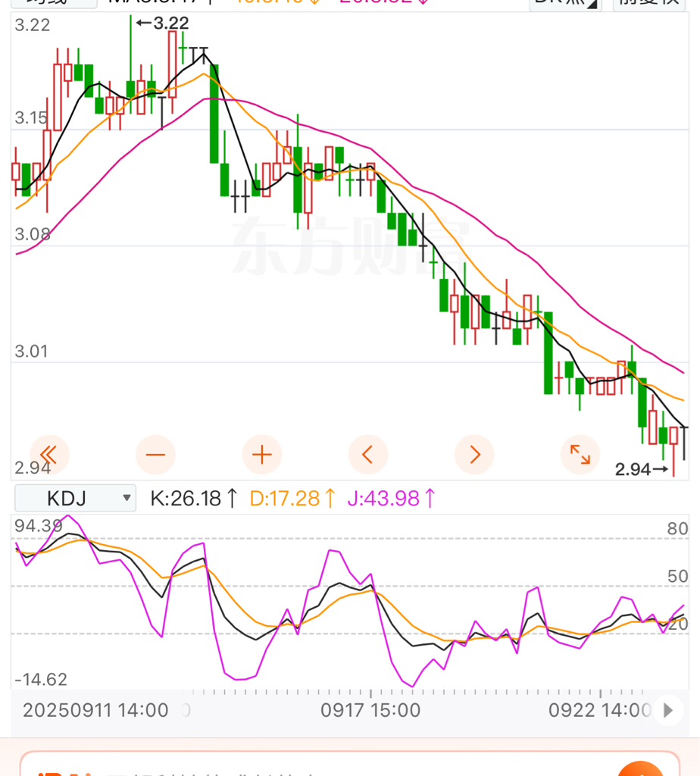Click the 0917 15:00 time marker
Image resolution: width=700 pixels, height=776 pixels.
[x=370, y=710]
